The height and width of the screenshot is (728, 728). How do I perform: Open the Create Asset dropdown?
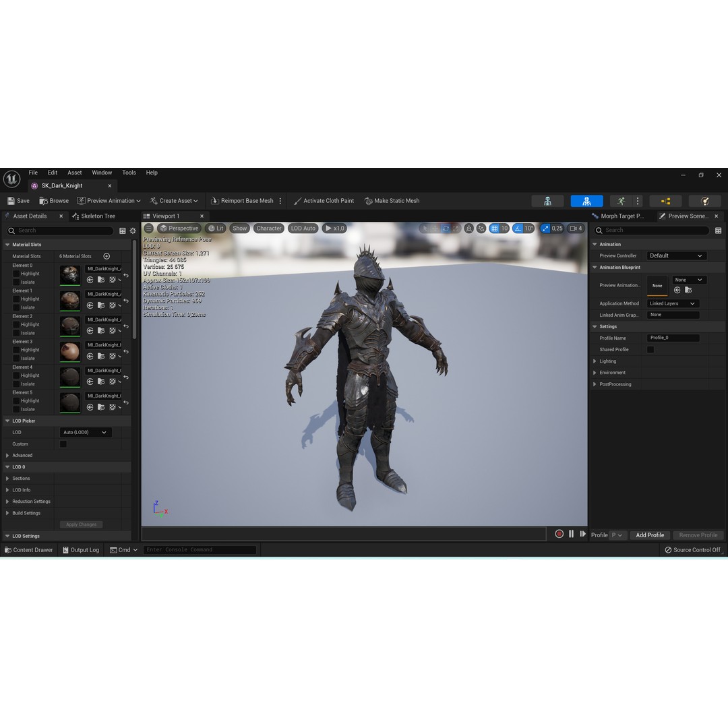tap(174, 201)
